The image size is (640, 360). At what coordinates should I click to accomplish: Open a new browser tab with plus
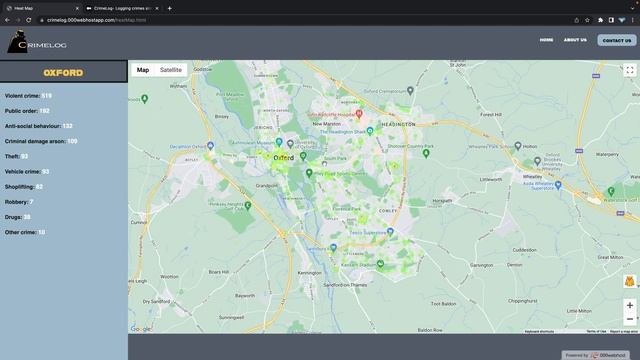169,8
